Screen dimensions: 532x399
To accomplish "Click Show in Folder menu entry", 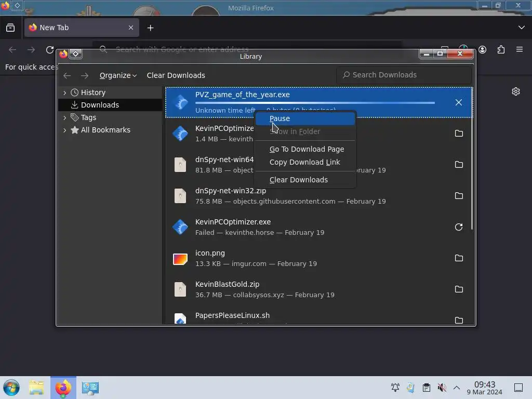I will tap(305, 131).
